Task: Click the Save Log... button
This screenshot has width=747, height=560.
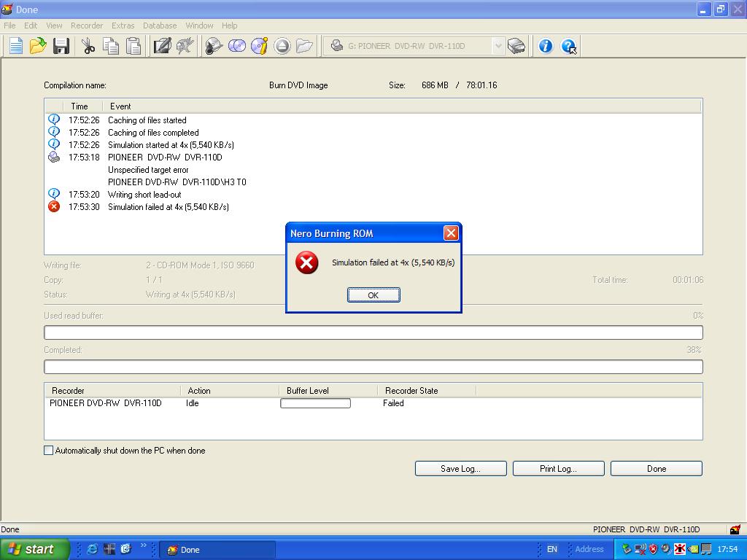Action: (x=461, y=469)
